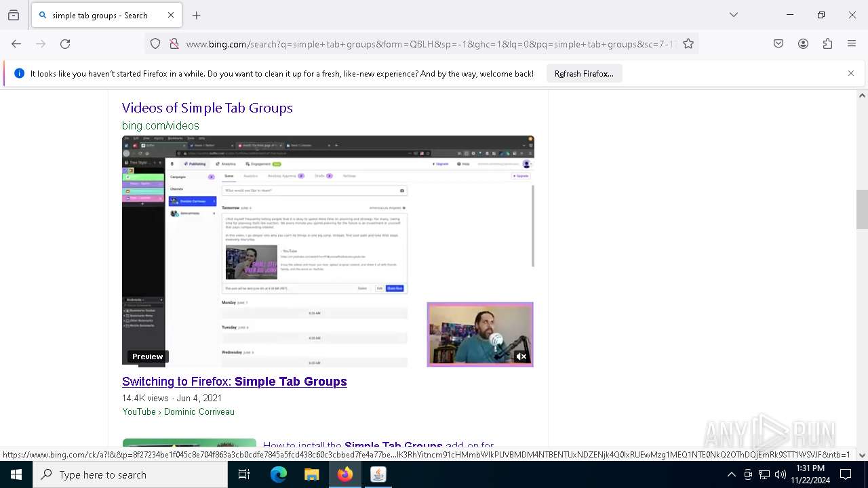This screenshot has height=488, width=868.
Task: Click the page scrollbar down arrow
Action: tap(862, 455)
